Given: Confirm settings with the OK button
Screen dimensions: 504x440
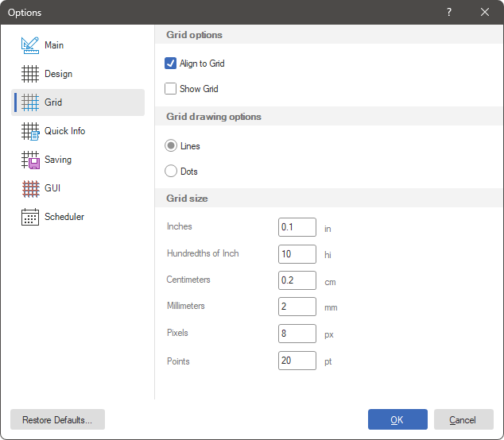Looking at the screenshot, I should pyautogui.click(x=397, y=419).
